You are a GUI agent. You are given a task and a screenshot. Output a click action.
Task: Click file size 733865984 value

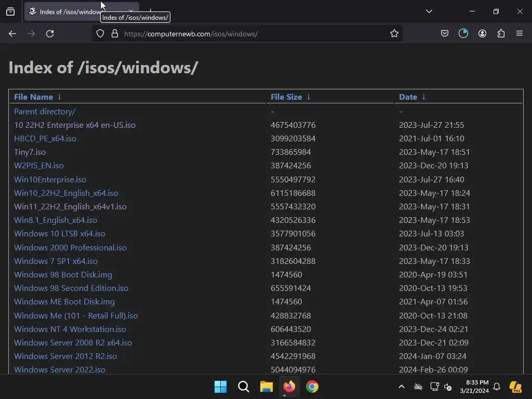290,152
